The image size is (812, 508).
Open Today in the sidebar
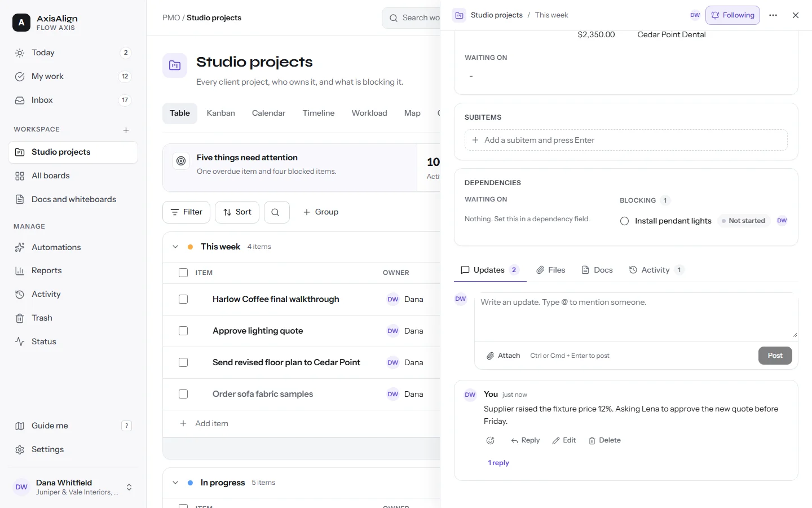pos(73,52)
